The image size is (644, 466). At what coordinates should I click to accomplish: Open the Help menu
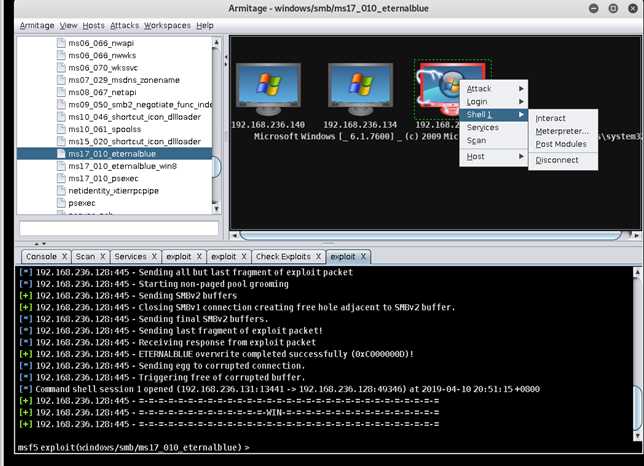[205, 25]
